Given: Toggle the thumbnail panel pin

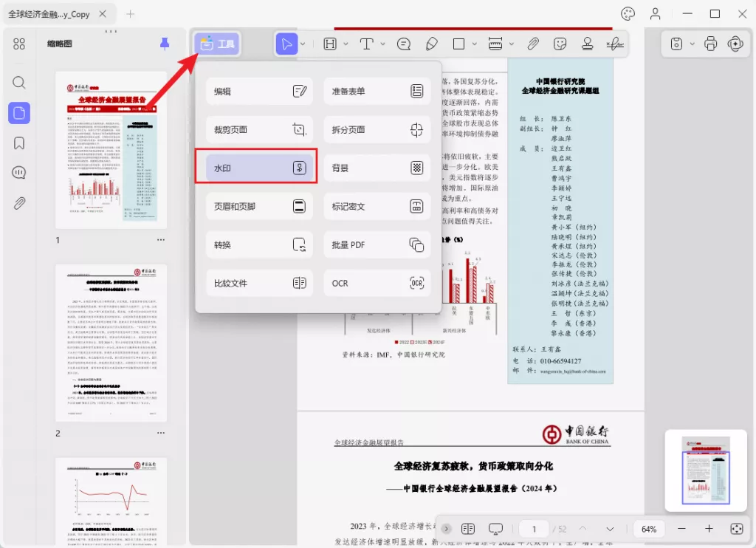Looking at the screenshot, I should [165, 44].
